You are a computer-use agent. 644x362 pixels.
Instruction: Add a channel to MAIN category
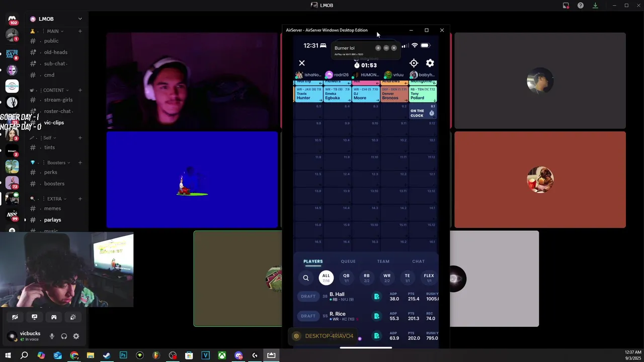[80, 31]
